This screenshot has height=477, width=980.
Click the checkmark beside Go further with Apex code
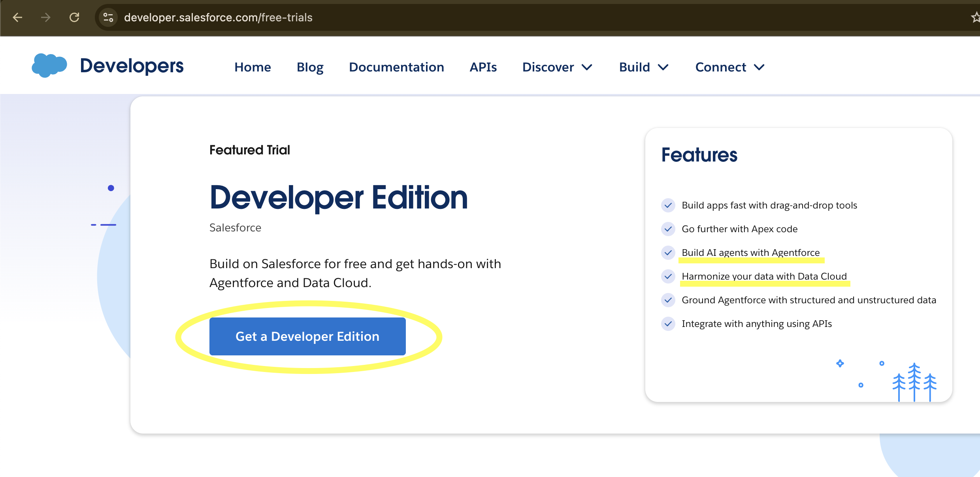(x=668, y=229)
